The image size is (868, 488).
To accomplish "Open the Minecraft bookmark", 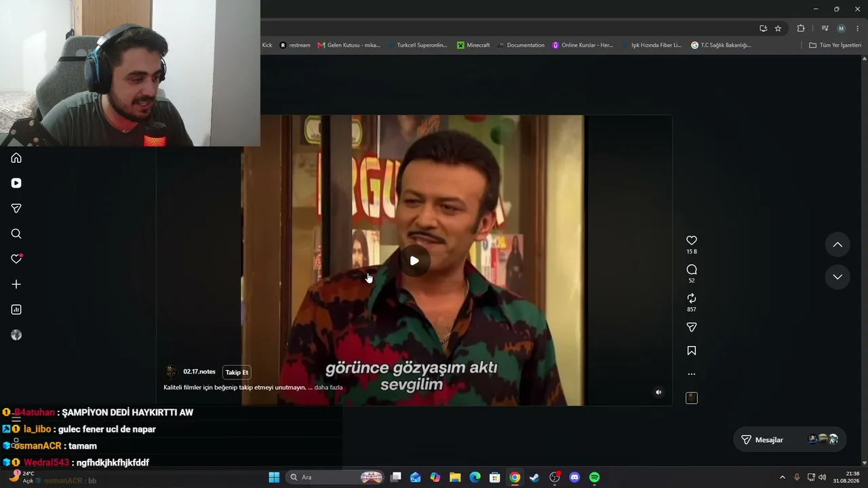I will click(x=473, y=45).
